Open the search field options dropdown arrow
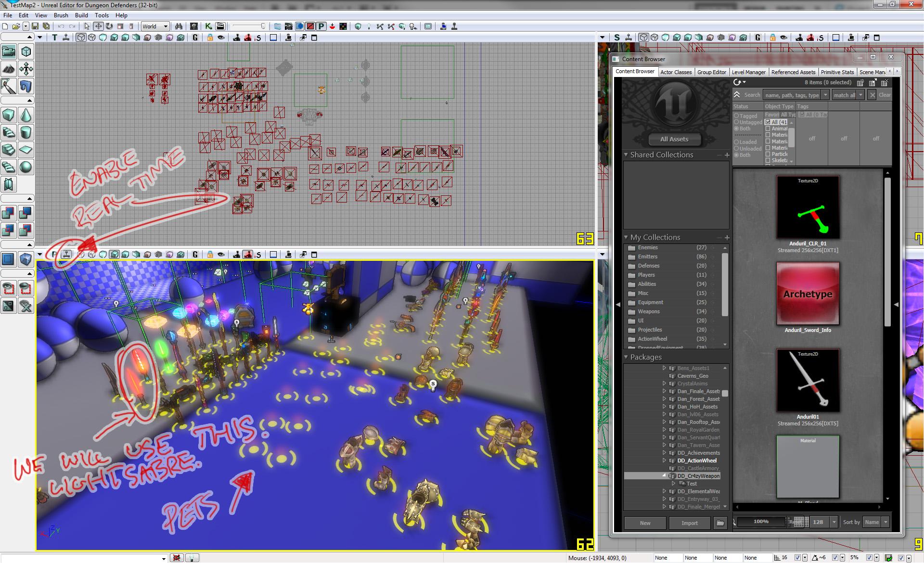Screen dimensions: 924x563 click(x=825, y=95)
